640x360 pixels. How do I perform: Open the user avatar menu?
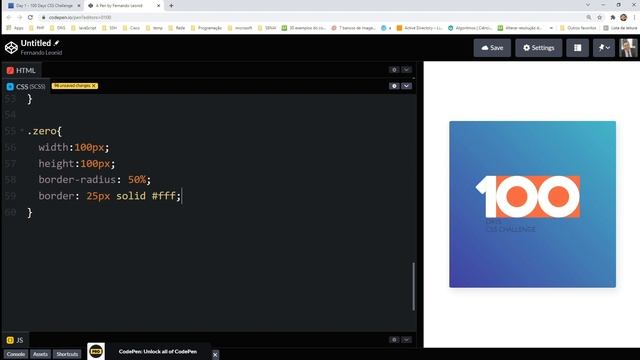(x=628, y=48)
